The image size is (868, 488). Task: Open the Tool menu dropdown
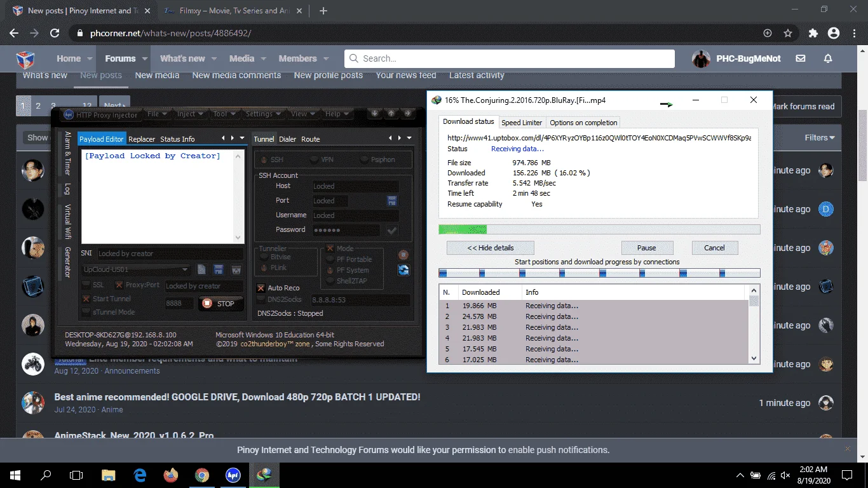(224, 114)
